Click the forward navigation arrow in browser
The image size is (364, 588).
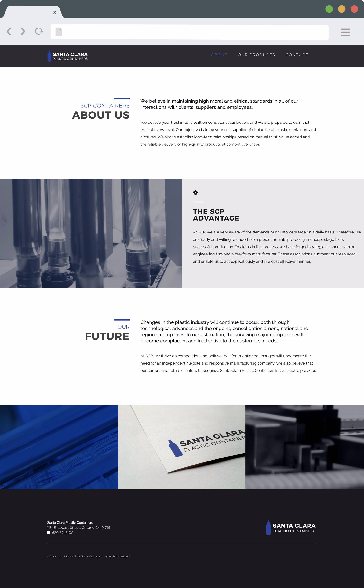click(23, 31)
